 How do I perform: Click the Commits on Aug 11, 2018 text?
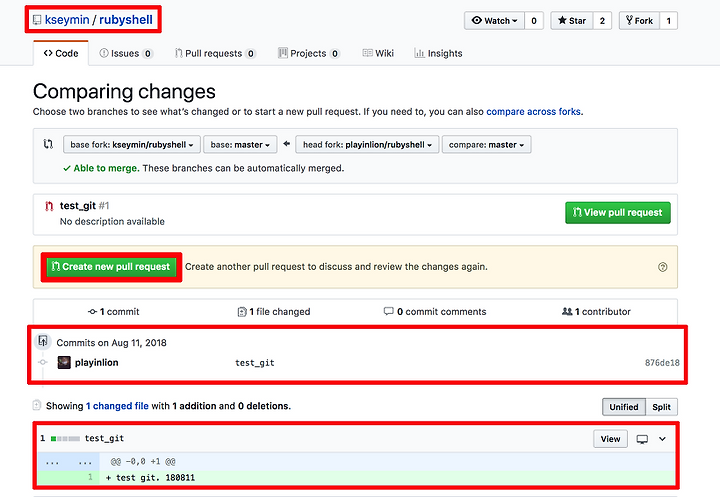111,343
